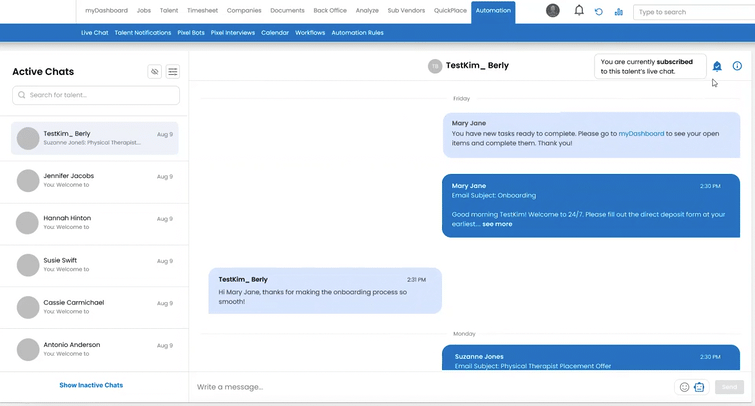Click the Type to search field

tap(694, 12)
